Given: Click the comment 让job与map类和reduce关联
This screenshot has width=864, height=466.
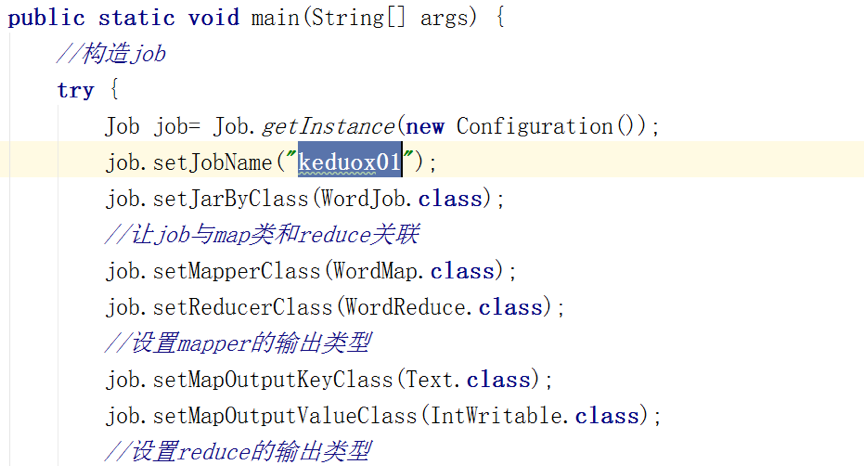Looking at the screenshot, I should (x=262, y=235).
